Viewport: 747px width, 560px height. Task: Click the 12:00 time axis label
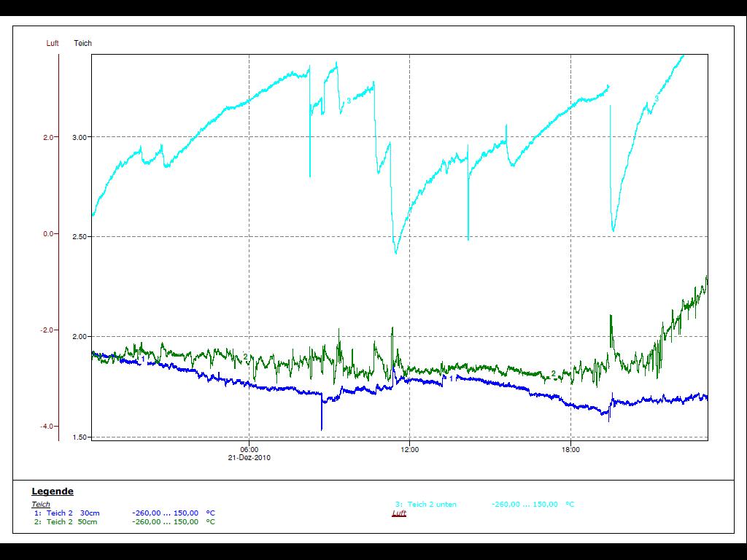[410, 450]
